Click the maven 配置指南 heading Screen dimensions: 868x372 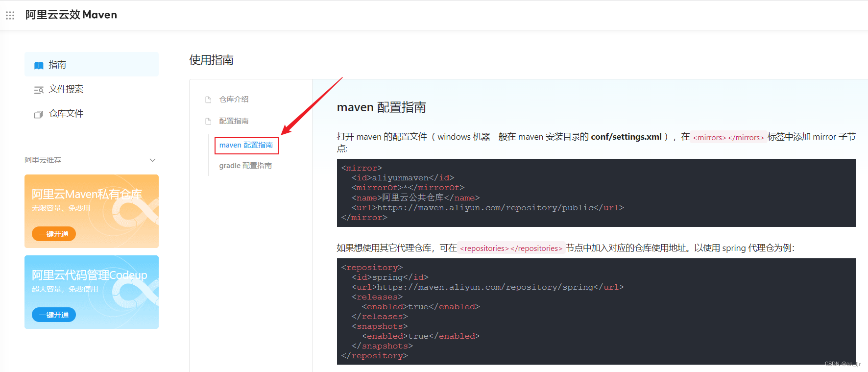click(x=382, y=107)
